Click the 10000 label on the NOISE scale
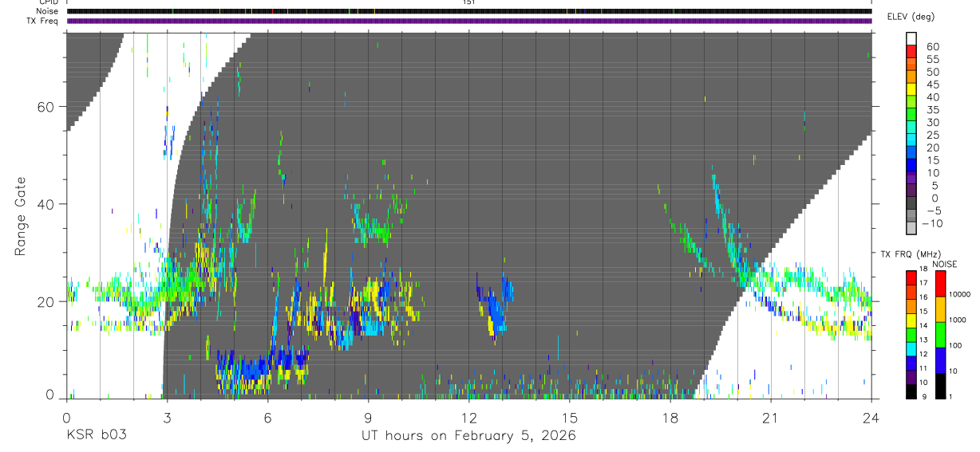 [x=960, y=294]
